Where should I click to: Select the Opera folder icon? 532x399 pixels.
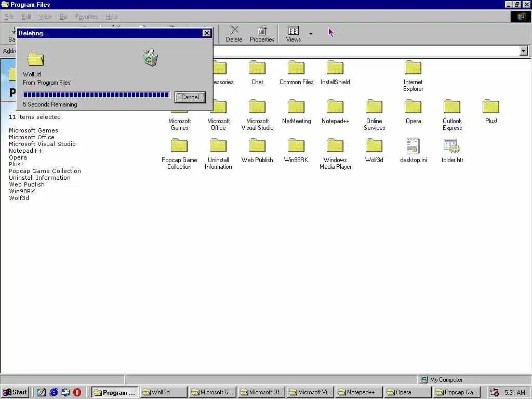point(413,107)
